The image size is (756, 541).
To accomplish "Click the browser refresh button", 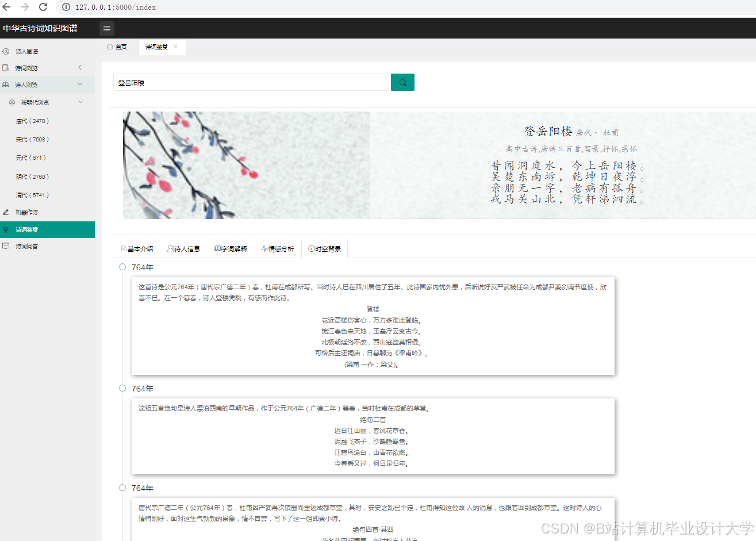I will coord(43,8).
